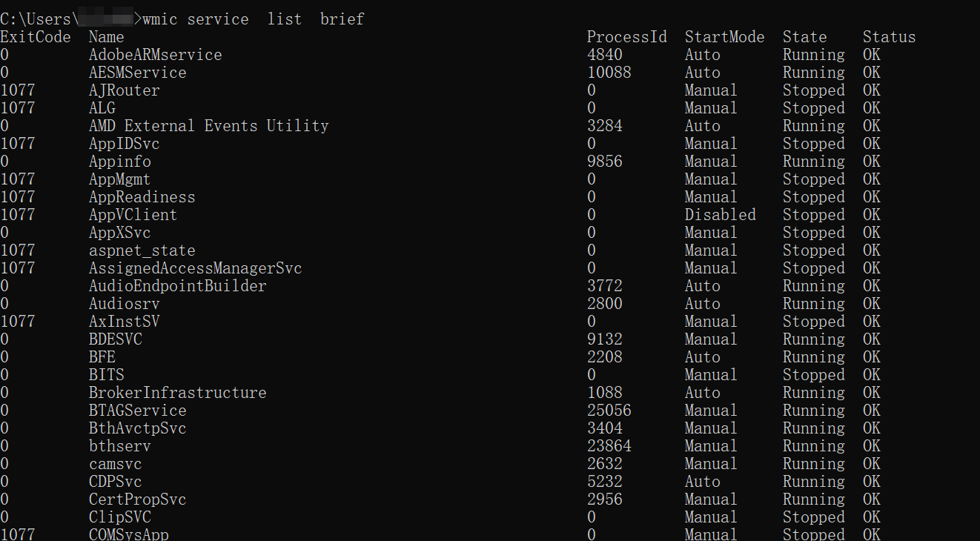Click the CertPropSvc service name
This screenshot has height=541, width=980.
click(x=137, y=499)
